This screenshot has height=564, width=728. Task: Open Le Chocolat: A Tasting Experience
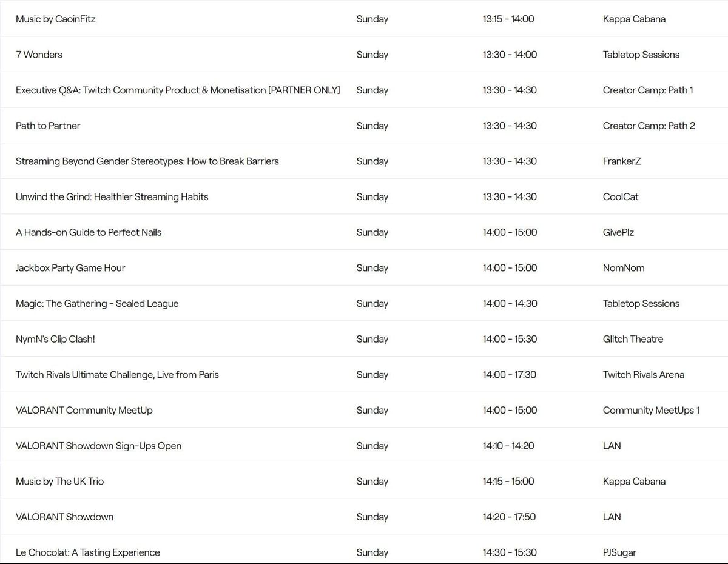click(88, 552)
